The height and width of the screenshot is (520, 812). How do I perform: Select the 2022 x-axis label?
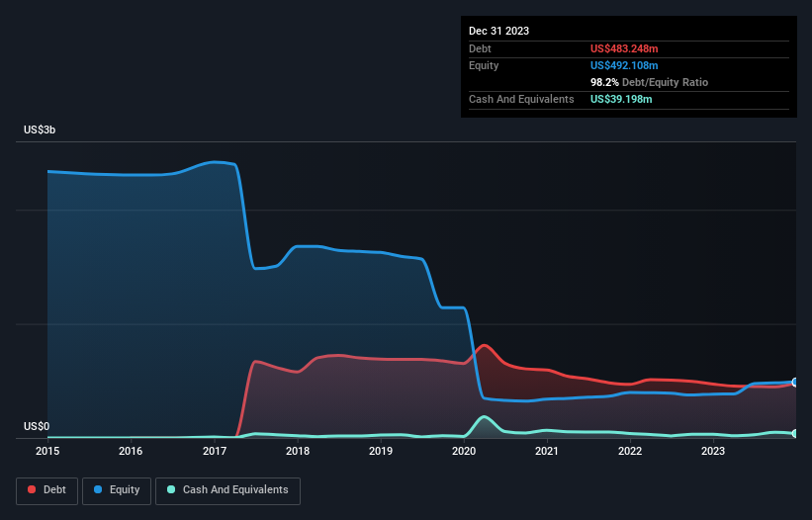coord(630,451)
